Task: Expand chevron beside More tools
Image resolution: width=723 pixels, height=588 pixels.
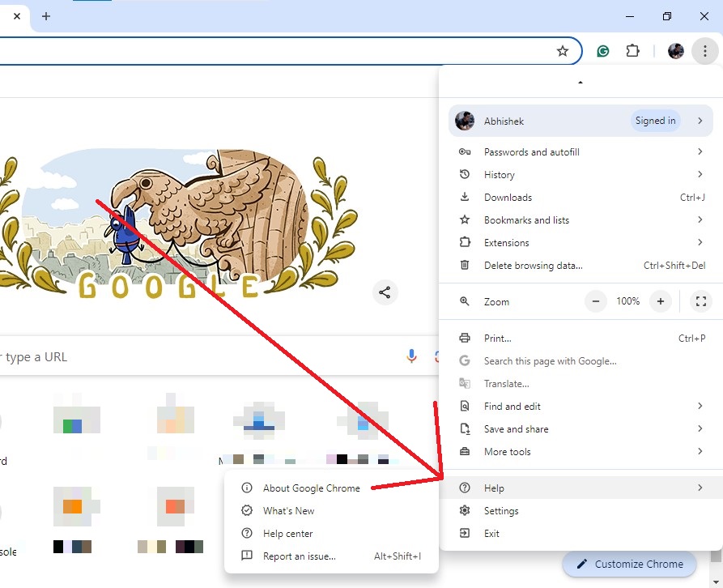Action: (700, 451)
